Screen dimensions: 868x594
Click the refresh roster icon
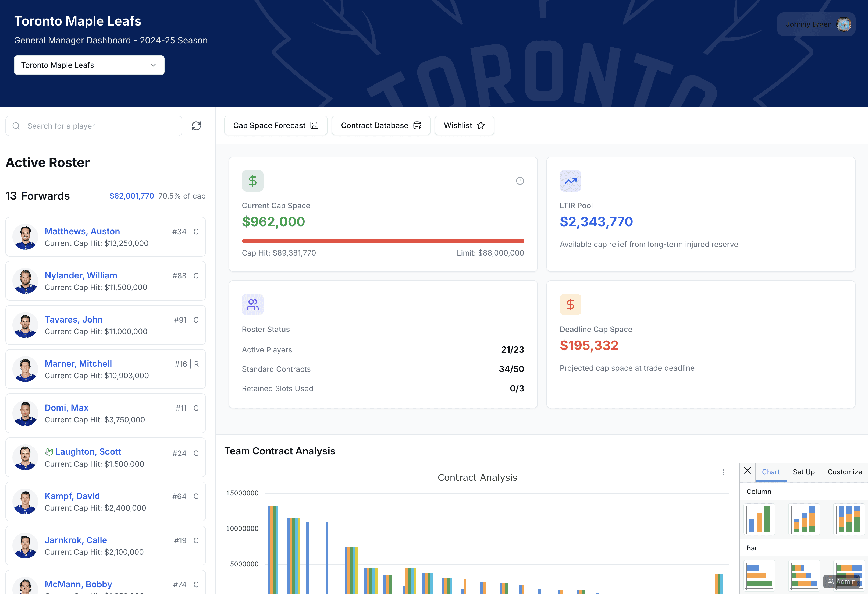click(x=196, y=126)
